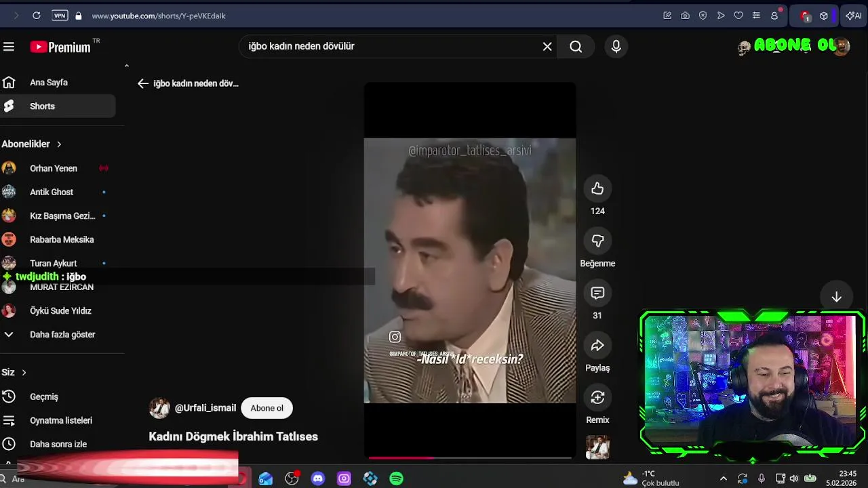
Task: Go back using the arrow beside search title
Action: [142, 83]
